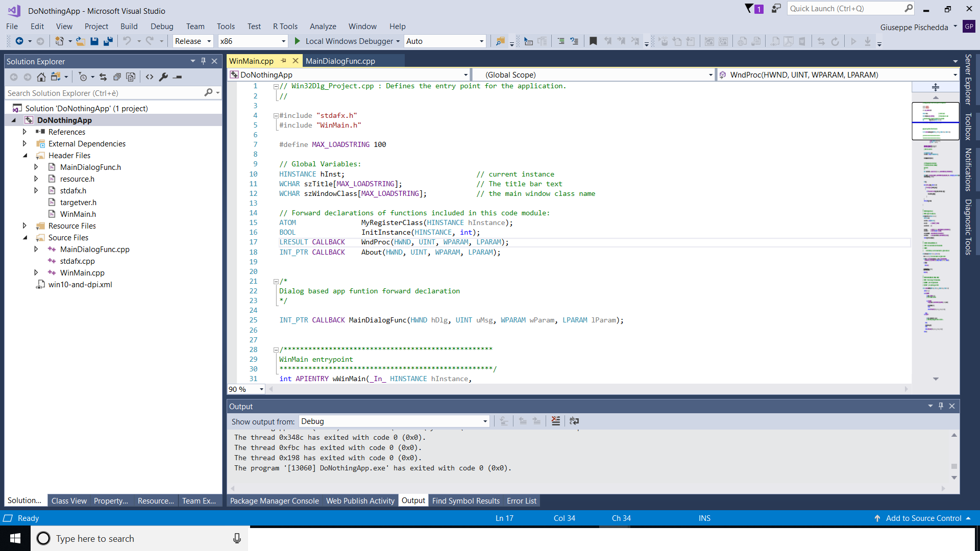The image size is (980, 551).
Task: Click the Output vertical scrollbar down arrow
Action: pos(954,478)
